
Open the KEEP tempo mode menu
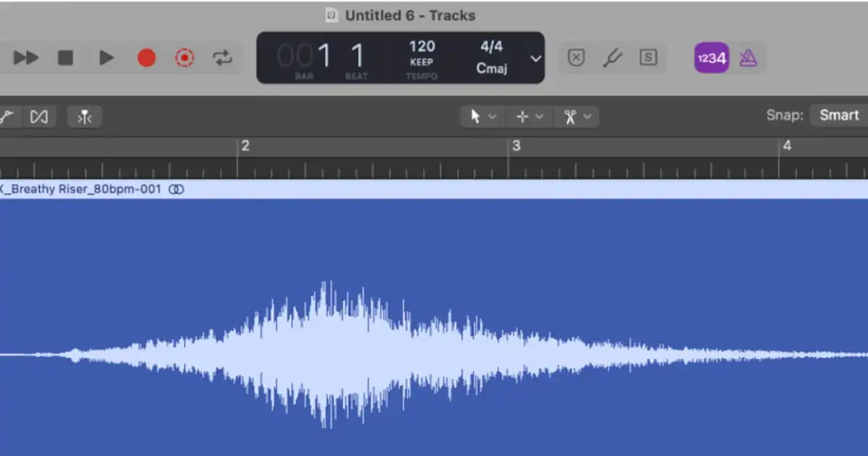(422, 62)
